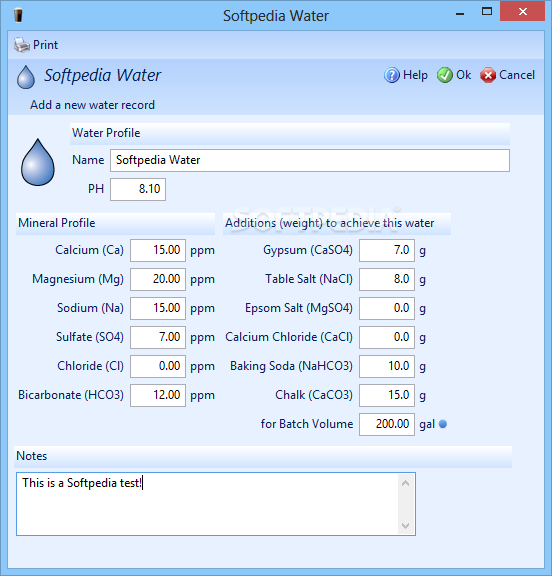The width and height of the screenshot is (552, 576).
Task: Click the Mineral Profile section header
Action: tap(115, 223)
